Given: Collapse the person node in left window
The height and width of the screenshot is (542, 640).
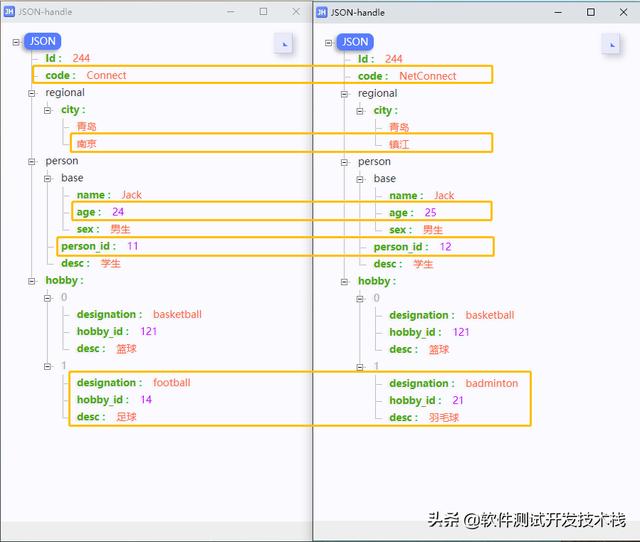Looking at the screenshot, I should (x=32, y=162).
